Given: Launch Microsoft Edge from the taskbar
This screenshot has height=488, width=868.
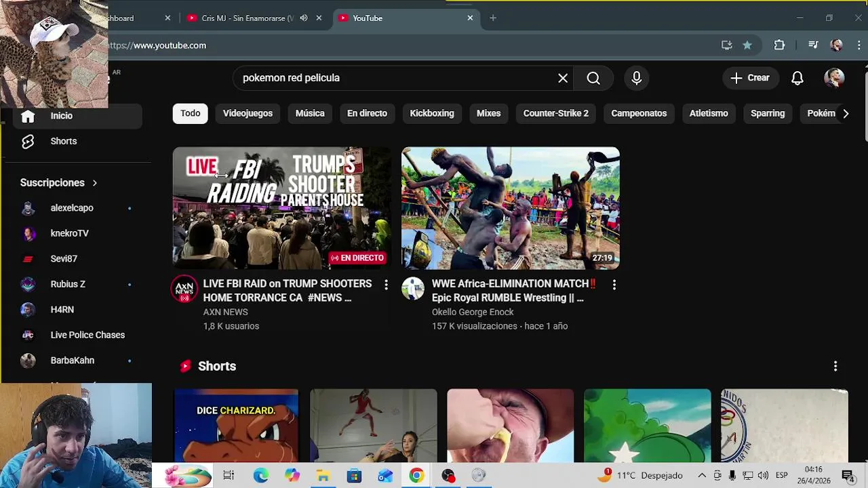Looking at the screenshot, I should pyautogui.click(x=261, y=476).
